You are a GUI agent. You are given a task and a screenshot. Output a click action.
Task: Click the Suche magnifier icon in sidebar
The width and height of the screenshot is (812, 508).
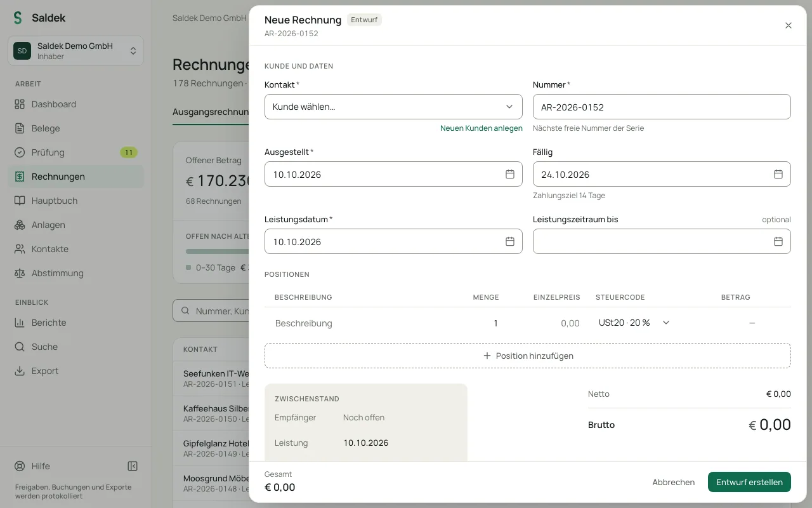pos(20,347)
